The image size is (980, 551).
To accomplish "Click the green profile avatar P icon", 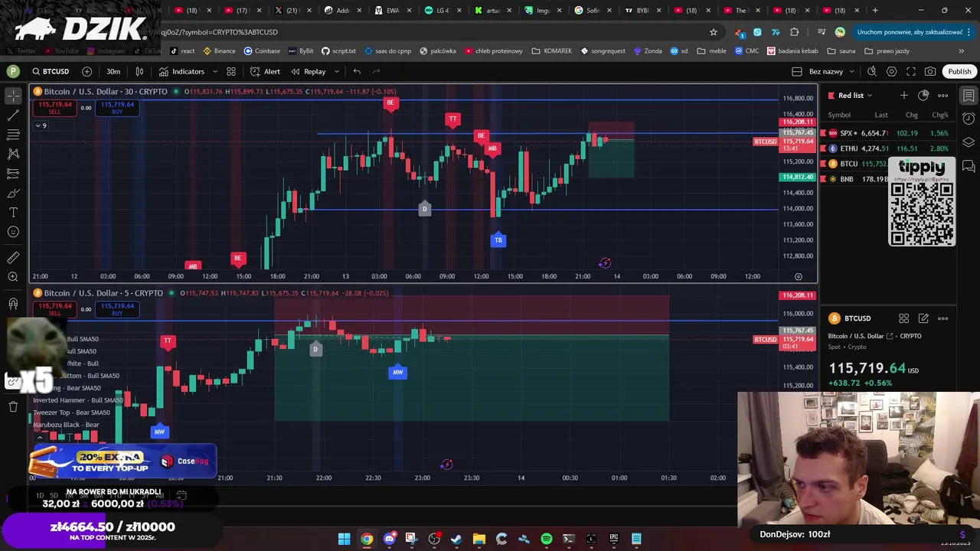I will coord(13,71).
